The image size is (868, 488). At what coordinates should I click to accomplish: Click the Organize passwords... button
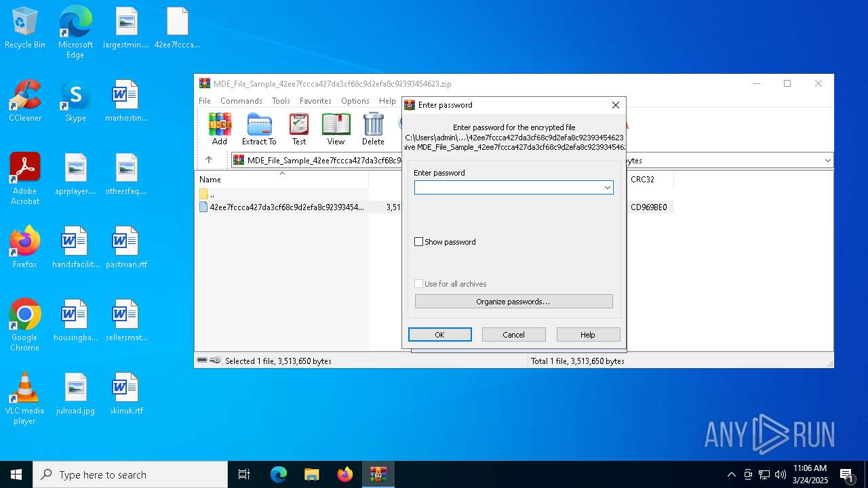[x=513, y=302]
